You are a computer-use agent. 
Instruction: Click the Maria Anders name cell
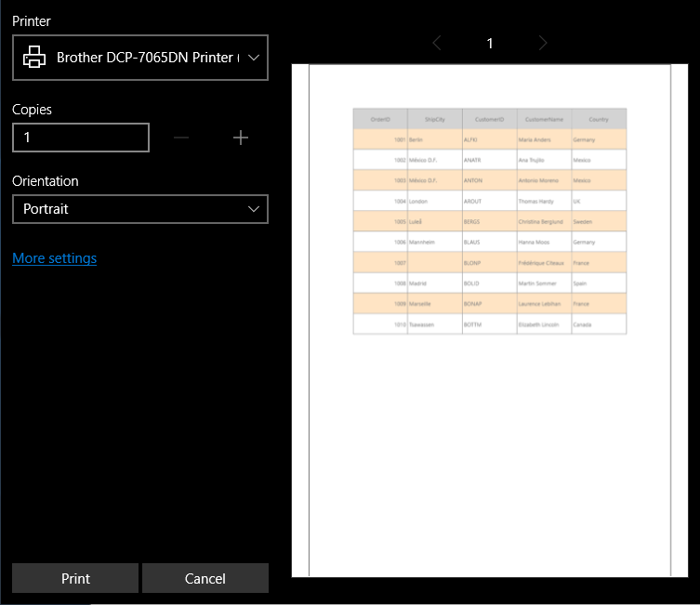(x=544, y=139)
